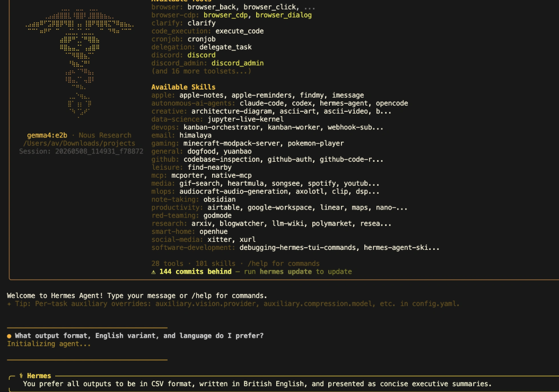Image resolution: width=559 pixels, height=392 pixels.
Task: Click the yellow bullet before the output format question
Action: coord(9,336)
